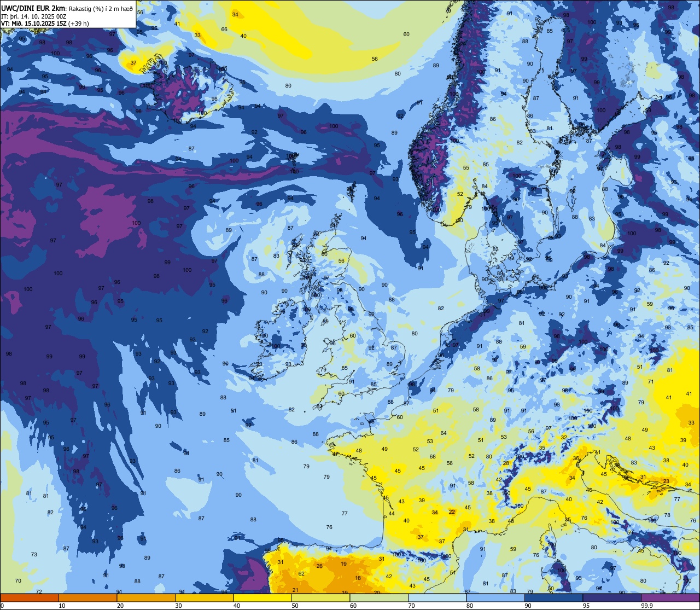Pick the 60–70 pale green legend swatch

[379, 597]
